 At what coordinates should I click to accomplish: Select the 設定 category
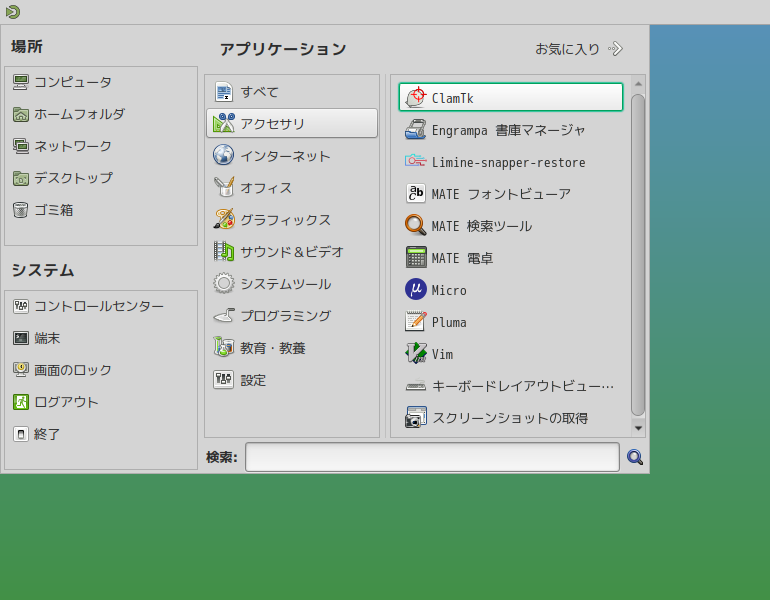(x=292, y=380)
